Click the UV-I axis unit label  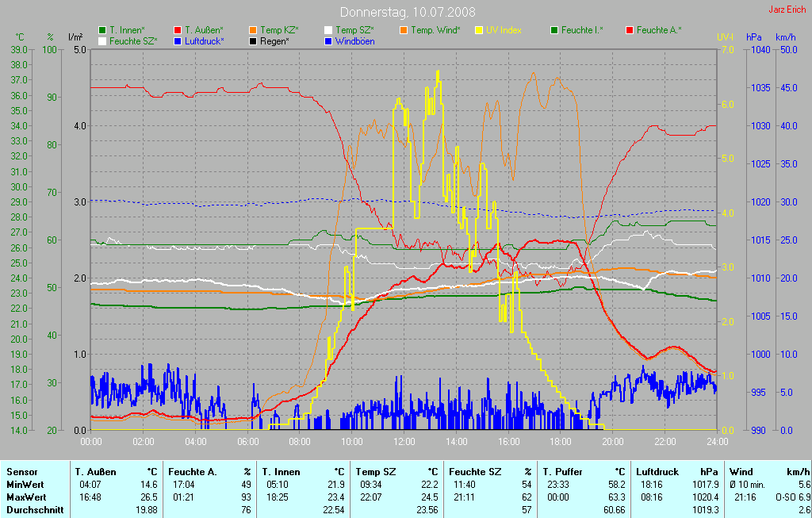click(x=725, y=37)
